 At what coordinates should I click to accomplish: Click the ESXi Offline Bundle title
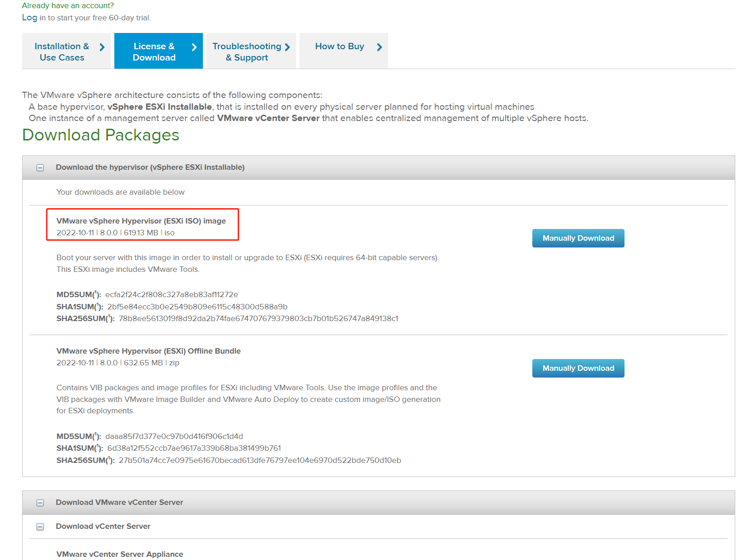tap(148, 351)
